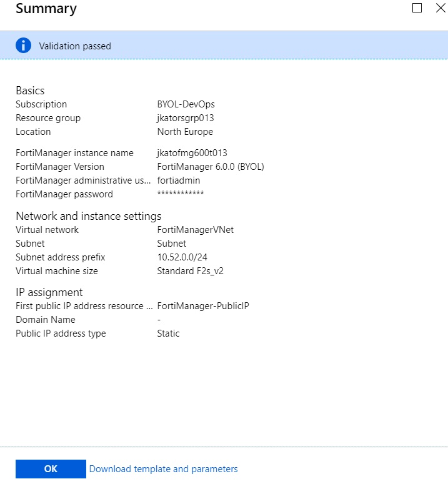Click the Standard F2s_v2 machine size value
The width and height of the screenshot is (448, 489).
pyautogui.click(x=189, y=271)
